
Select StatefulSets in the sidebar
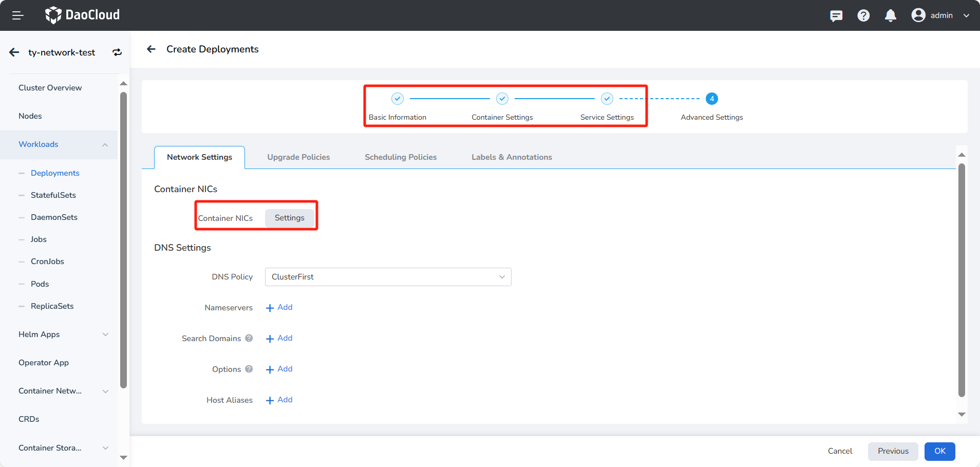pyautogui.click(x=53, y=195)
